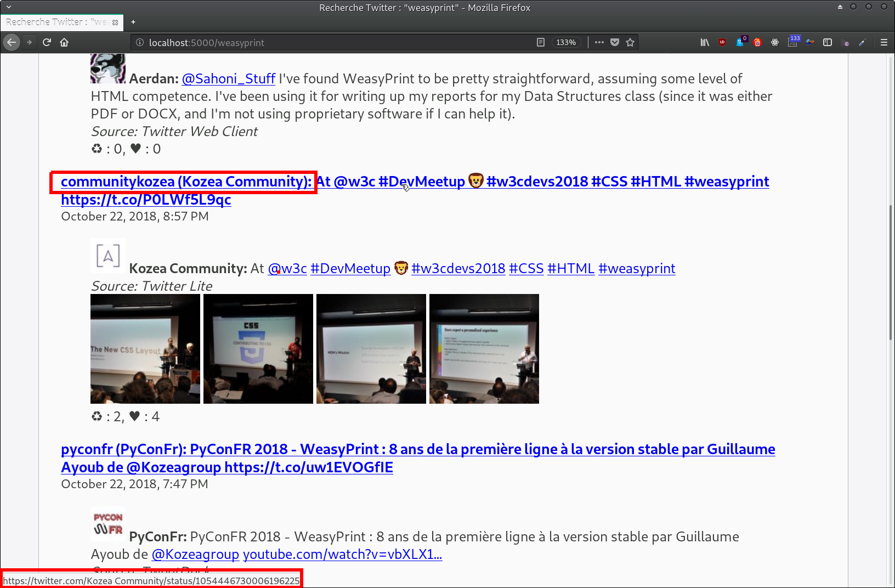Open the page actions menu
The height and width of the screenshot is (588, 895).
pyautogui.click(x=599, y=42)
